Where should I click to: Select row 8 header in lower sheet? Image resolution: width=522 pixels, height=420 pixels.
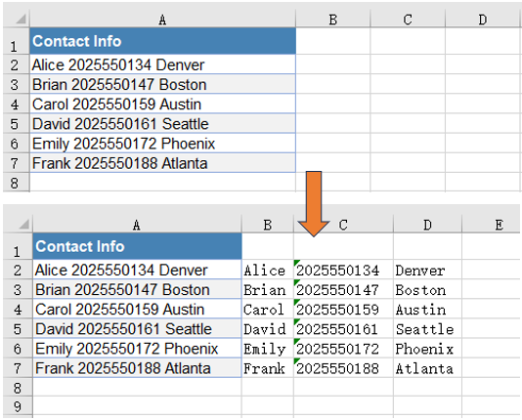pyautogui.click(x=18, y=387)
